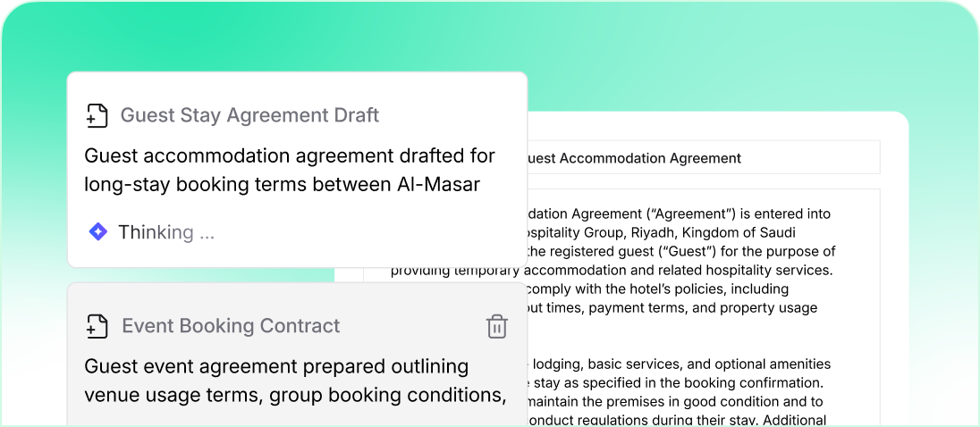Open the Event Booking Contract title
980x427 pixels.
(x=231, y=326)
